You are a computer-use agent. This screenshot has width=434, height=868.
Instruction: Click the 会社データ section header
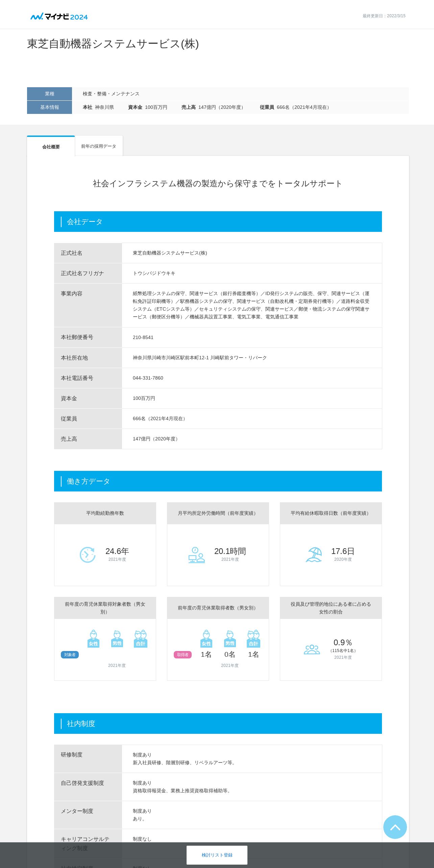coord(218,222)
